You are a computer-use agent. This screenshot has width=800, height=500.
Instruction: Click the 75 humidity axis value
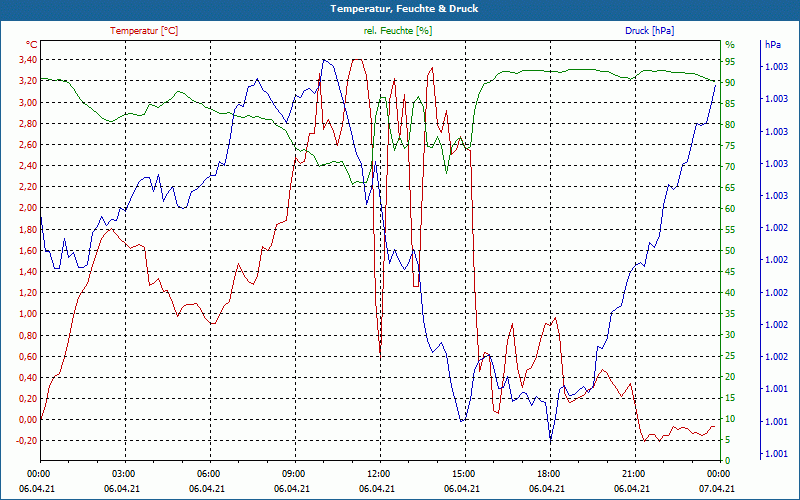(730, 146)
